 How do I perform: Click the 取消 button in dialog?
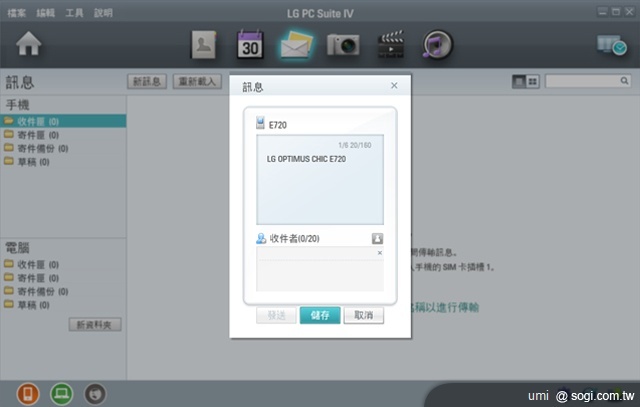pos(364,315)
